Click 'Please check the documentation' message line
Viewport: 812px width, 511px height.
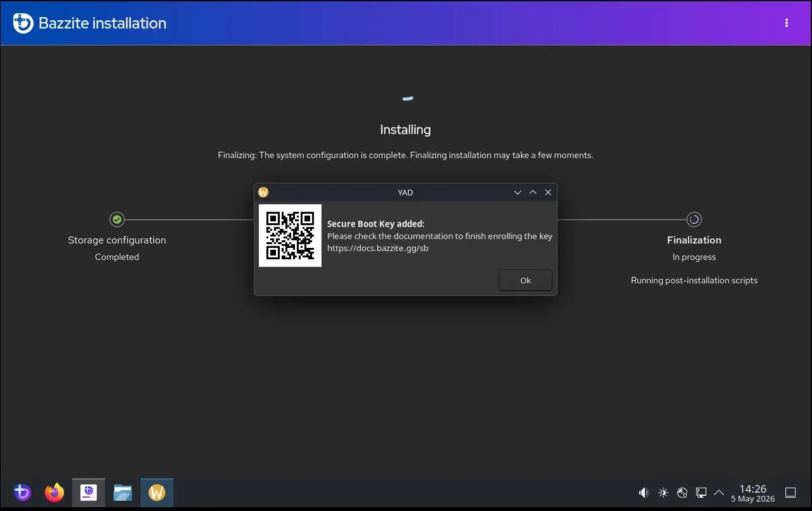[440, 236]
